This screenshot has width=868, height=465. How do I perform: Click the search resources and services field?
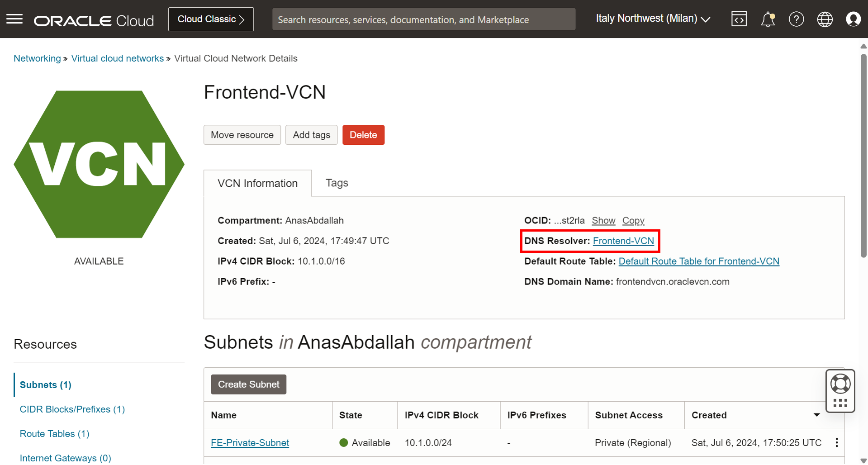click(423, 19)
